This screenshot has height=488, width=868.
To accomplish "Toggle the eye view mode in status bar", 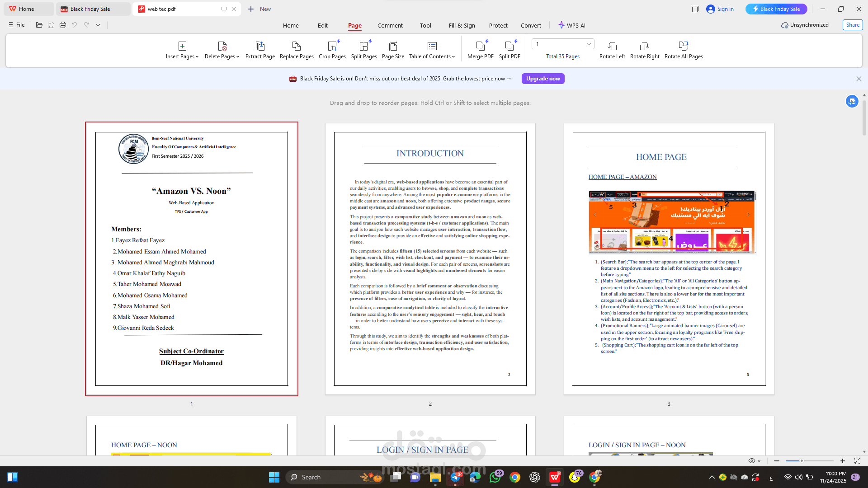I will [x=751, y=461].
